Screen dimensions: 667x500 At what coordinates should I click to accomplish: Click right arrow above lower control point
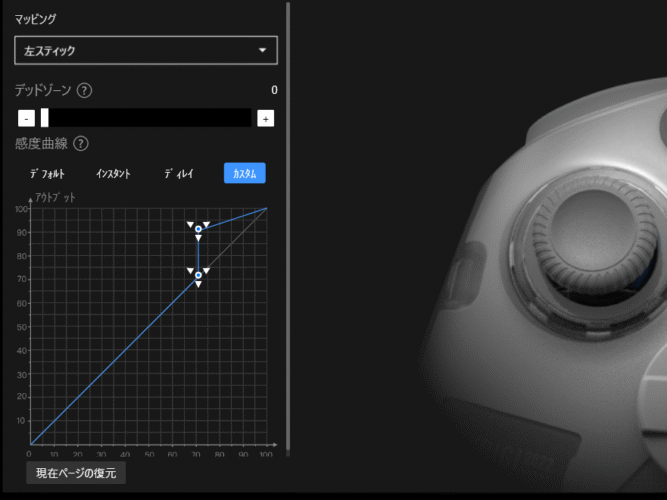pyautogui.click(x=206, y=271)
